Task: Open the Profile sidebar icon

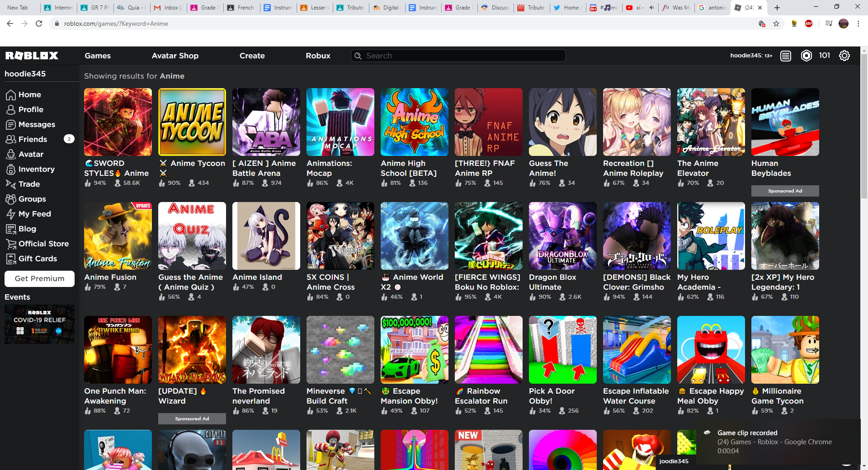Action: coord(11,110)
